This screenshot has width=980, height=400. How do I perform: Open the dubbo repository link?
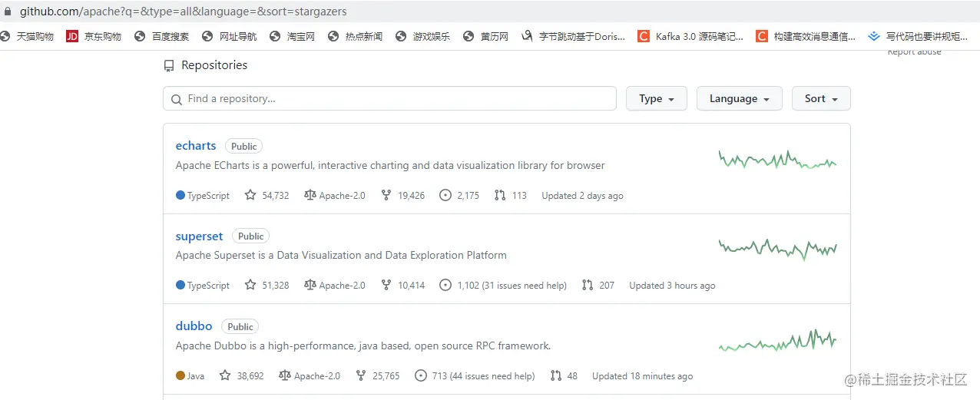point(194,326)
